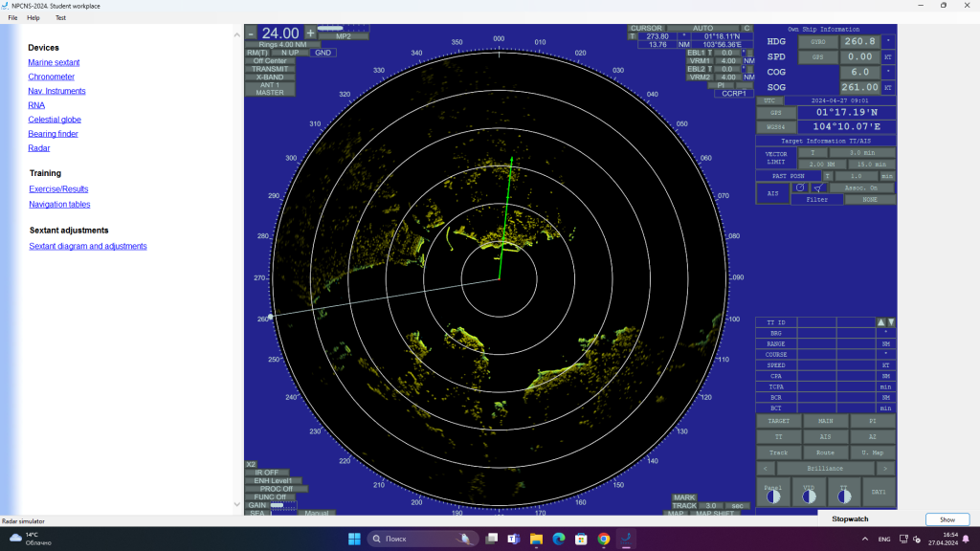Click Windows taskbar search field
Image resolution: width=980 pixels, height=551 pixels.
(422, 539)
